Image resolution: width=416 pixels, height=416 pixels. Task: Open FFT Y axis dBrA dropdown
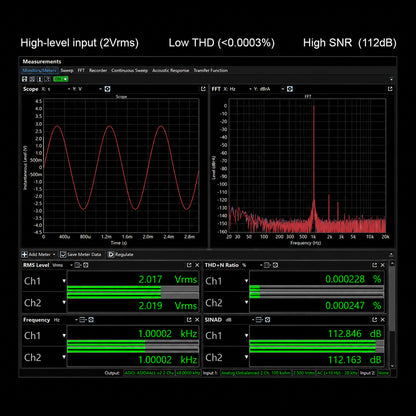click(x=282, y=89)
